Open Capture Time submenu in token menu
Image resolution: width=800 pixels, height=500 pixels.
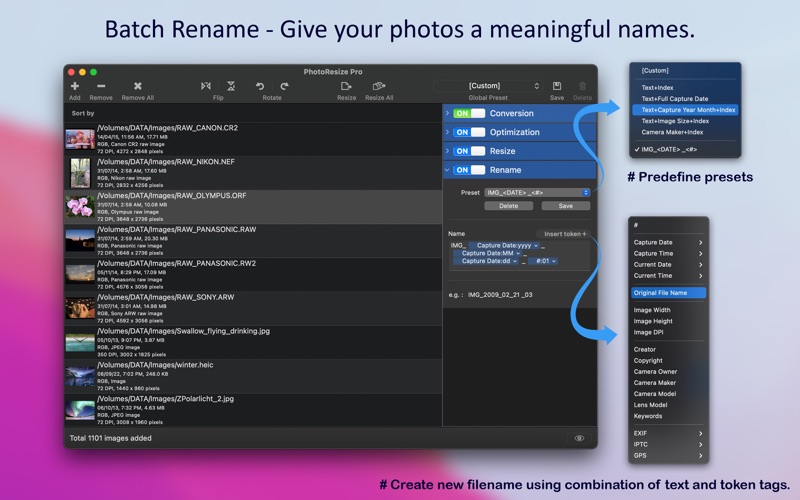click(x=668, y=254)
